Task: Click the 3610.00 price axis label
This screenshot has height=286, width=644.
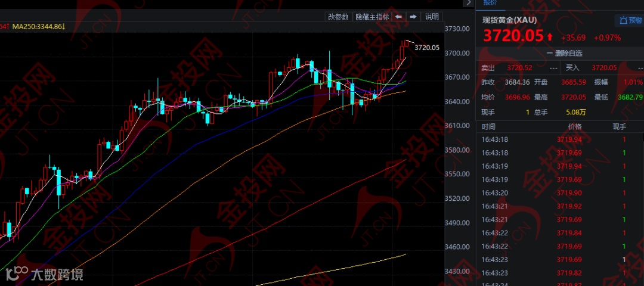Action: click(457, 126)
